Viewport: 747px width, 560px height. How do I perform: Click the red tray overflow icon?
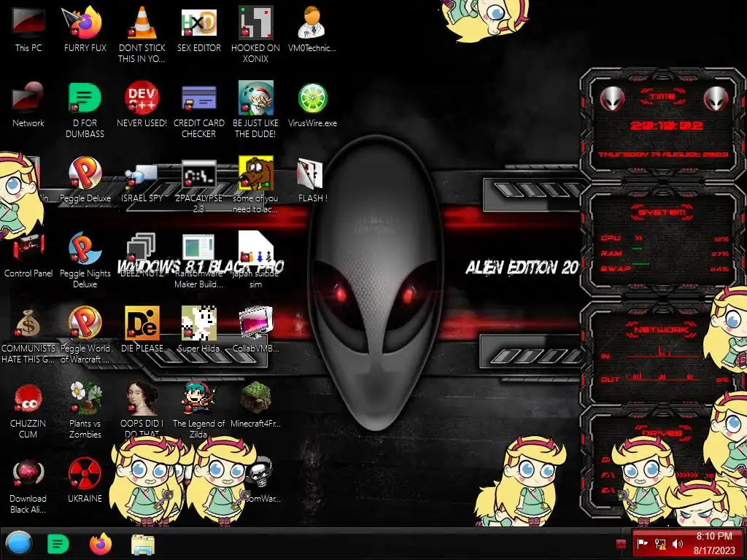tap(621, 544)
